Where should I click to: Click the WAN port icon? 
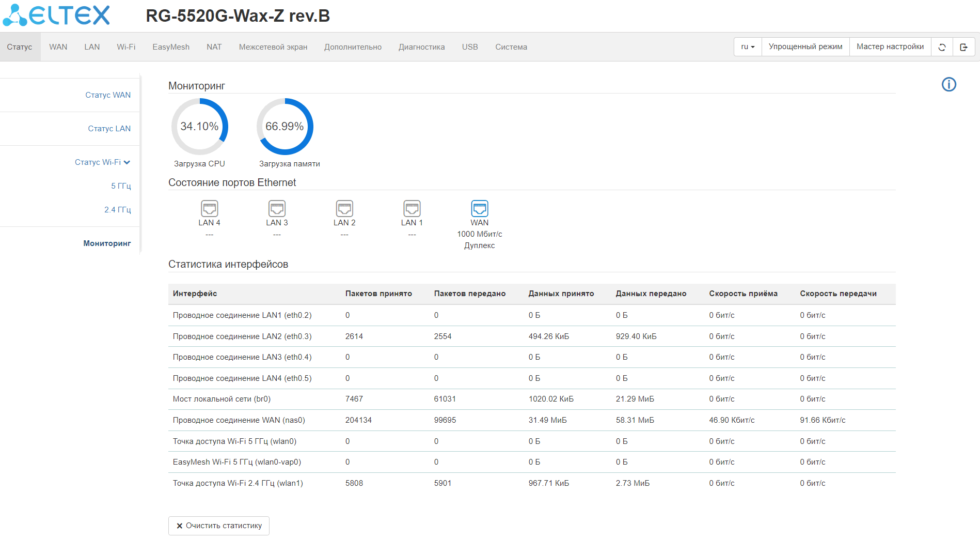pos(480,208)
